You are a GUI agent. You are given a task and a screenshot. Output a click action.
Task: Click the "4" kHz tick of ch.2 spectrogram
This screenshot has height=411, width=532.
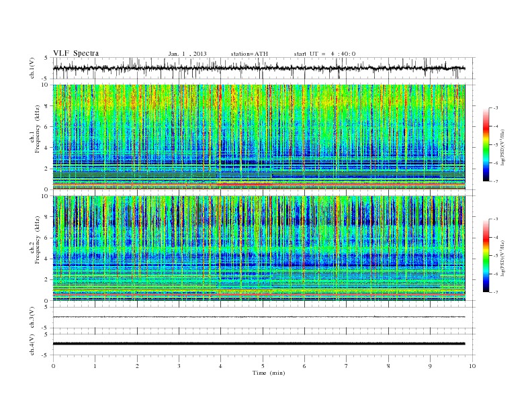(46, 259)
